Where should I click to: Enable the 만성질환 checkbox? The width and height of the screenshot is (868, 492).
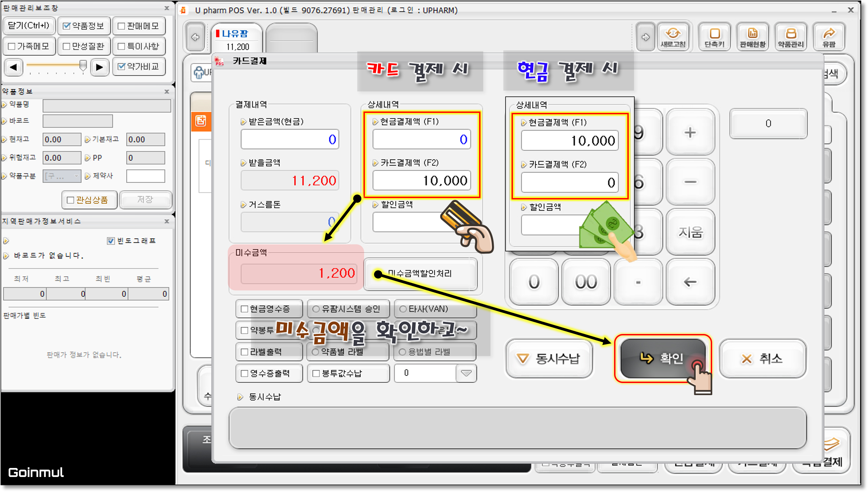67,46
